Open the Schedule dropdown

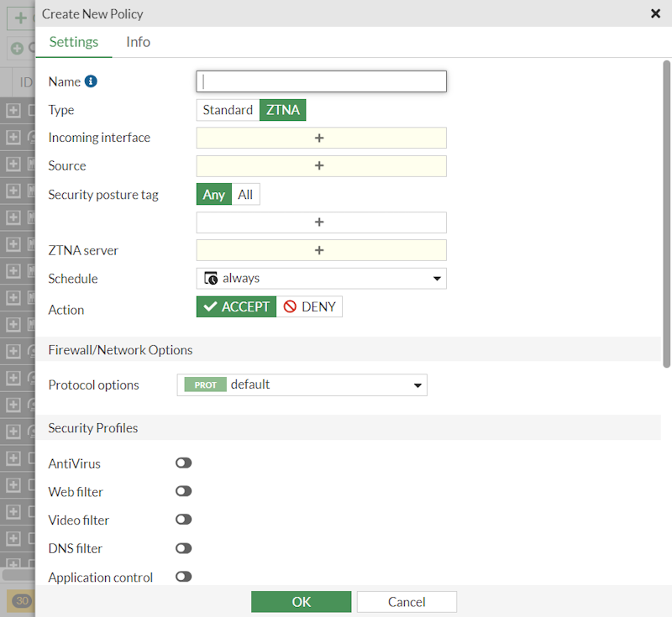click(437, 278)
